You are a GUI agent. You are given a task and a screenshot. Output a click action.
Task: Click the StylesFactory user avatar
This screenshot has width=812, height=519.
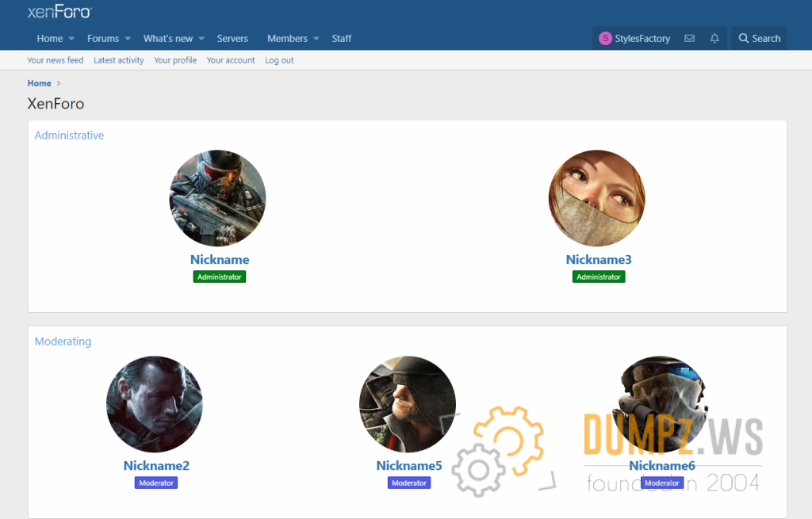(605, 38)
